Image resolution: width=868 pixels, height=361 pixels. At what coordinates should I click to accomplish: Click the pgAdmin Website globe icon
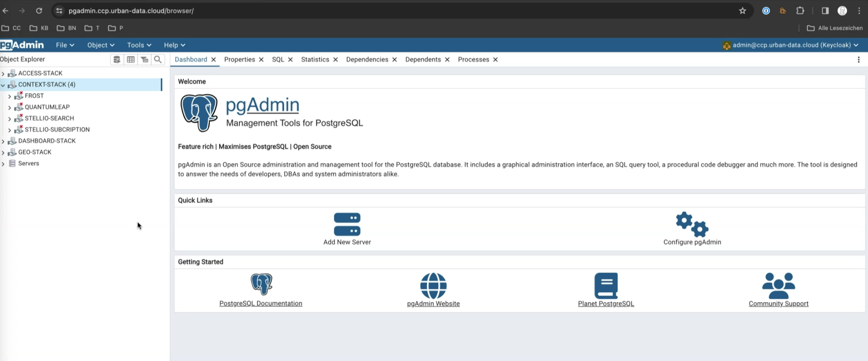[433, 285]
